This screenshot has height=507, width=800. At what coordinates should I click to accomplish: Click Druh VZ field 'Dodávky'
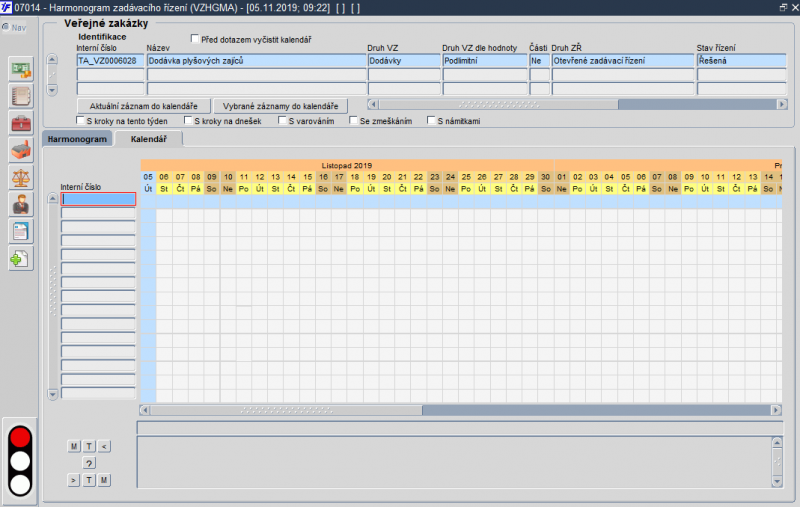(x=404, y=61)
